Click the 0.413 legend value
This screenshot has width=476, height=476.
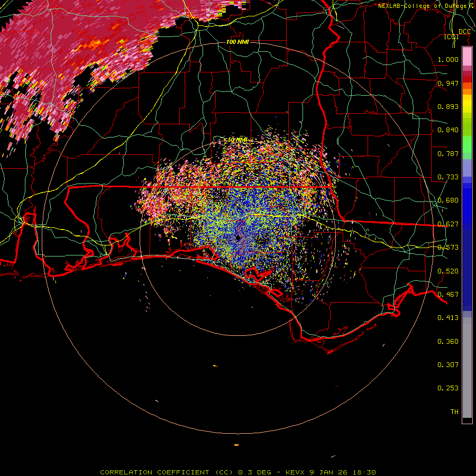point(448,318)
